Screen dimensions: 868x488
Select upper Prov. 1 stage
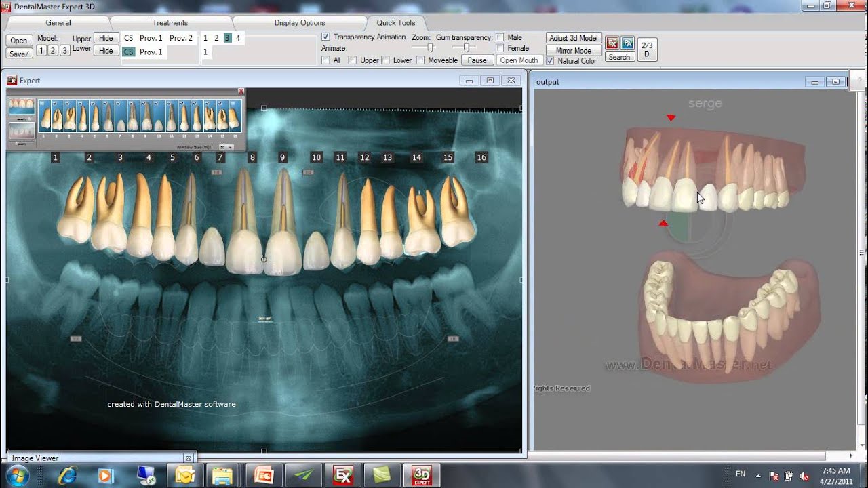click(x=151, y=38)
